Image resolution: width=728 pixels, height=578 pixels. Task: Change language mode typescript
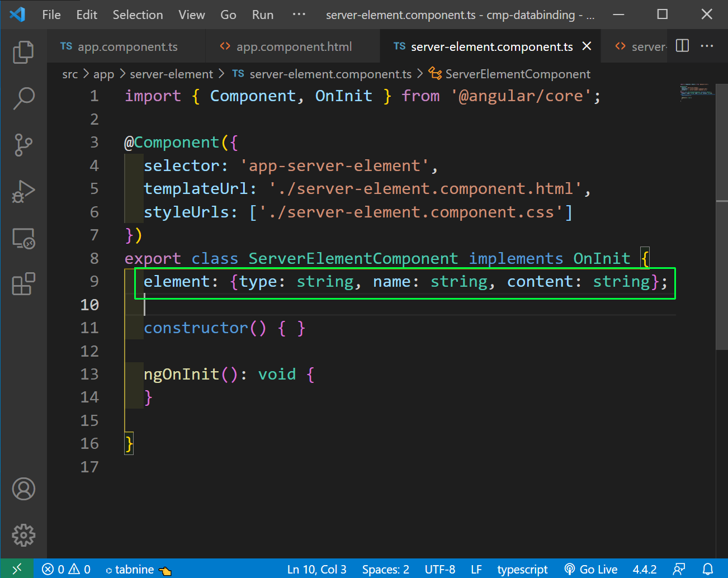pos(522,569)
